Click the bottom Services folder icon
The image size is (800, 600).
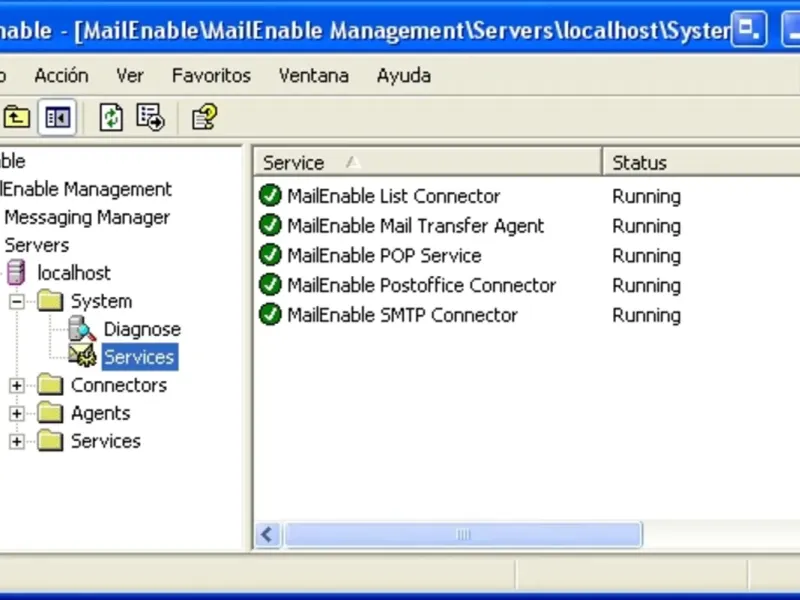[x=50, y=440]
